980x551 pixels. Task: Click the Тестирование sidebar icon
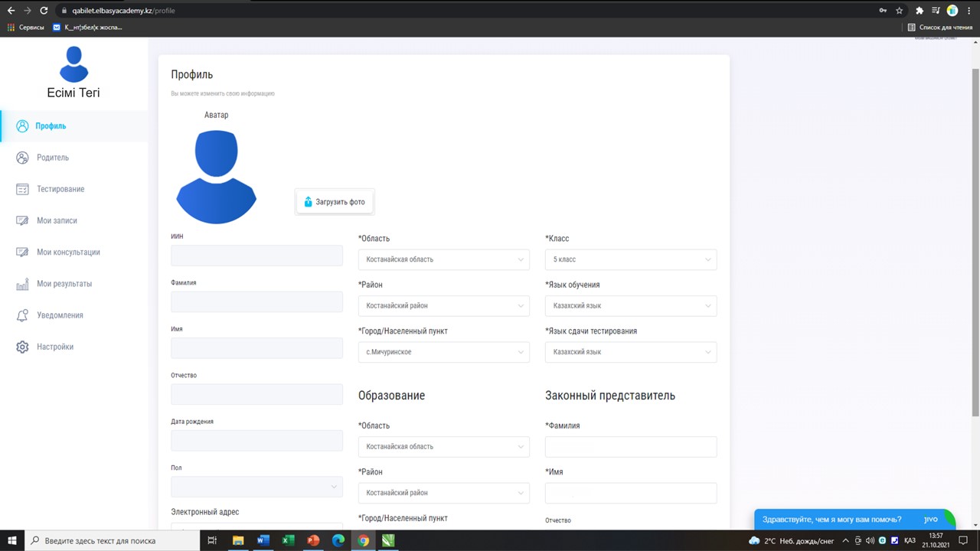(22, 189)
